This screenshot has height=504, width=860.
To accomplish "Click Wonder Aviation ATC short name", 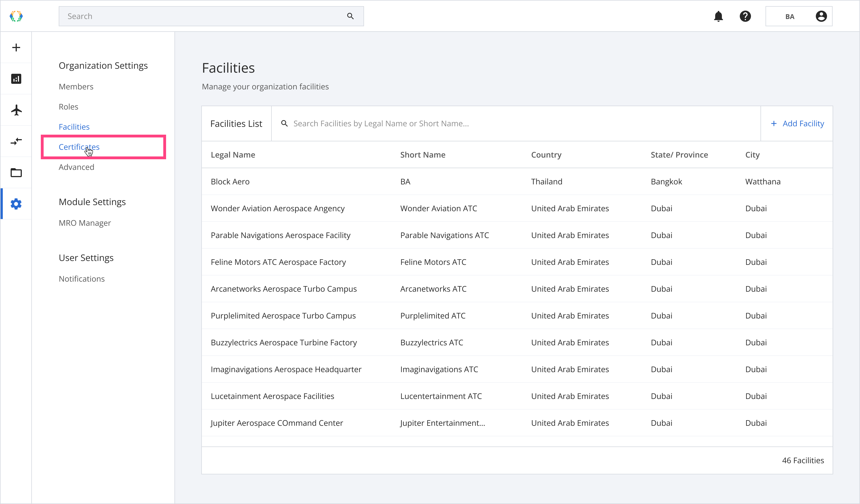I will click(x=439, y=208).
